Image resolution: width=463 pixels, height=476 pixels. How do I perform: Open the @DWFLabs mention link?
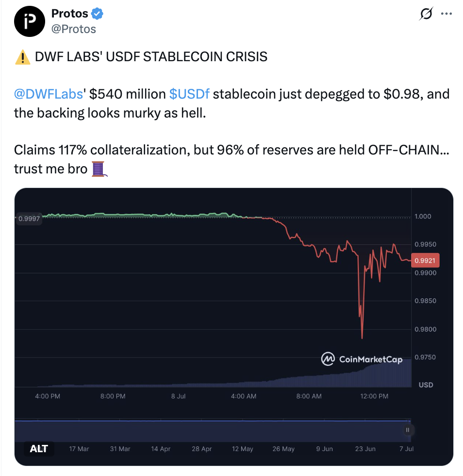(49, 94)
